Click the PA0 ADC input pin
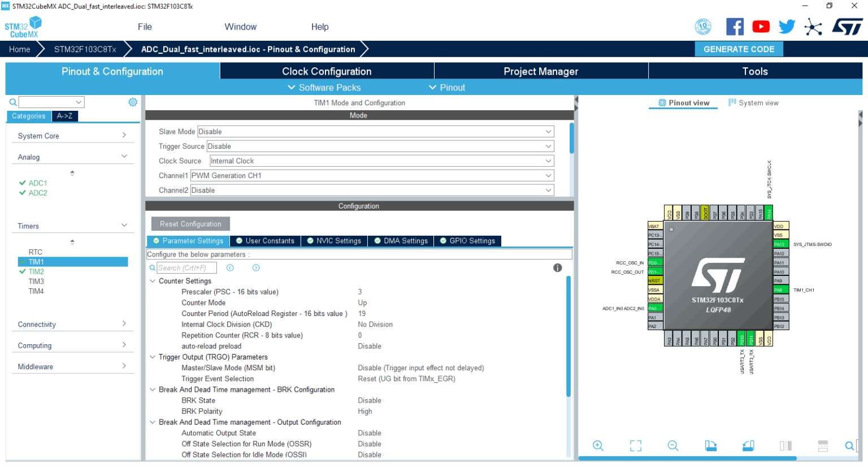This screenshot has height=467, width=868. click(655, 308)
